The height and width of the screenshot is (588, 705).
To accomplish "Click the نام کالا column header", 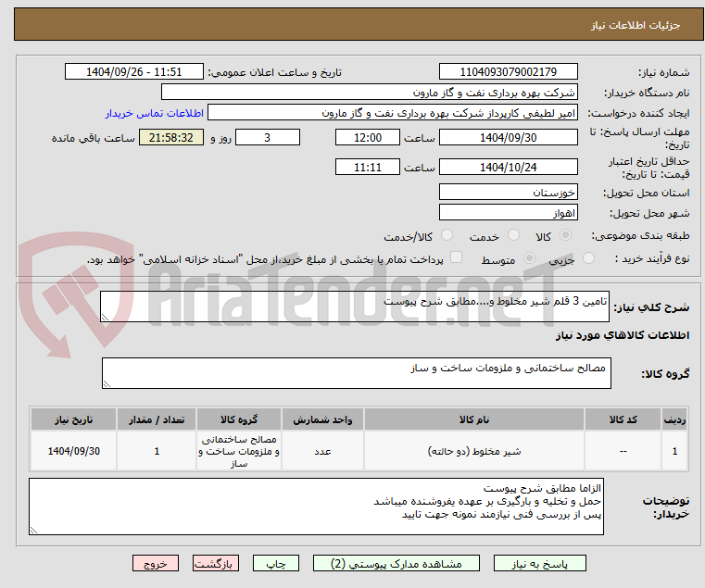I will (x=474, y=419).
